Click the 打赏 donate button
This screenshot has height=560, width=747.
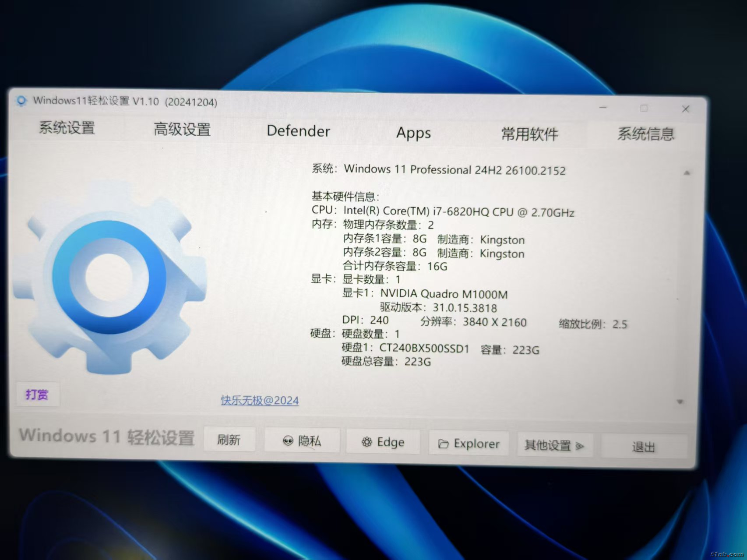click(x=37, y=394)
